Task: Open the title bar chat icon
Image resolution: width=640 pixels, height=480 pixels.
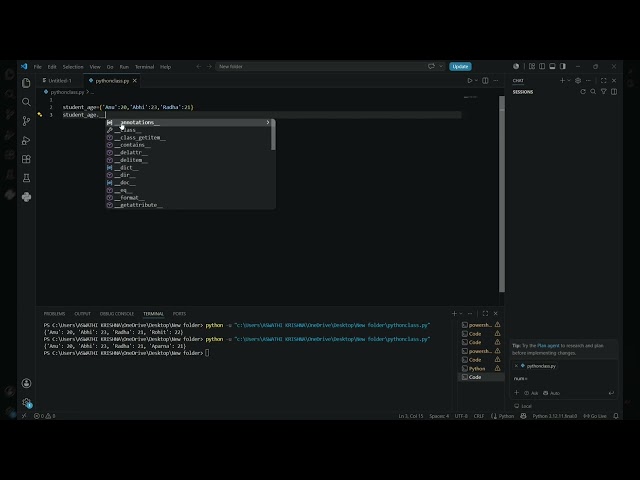Action: click(431, 66)
